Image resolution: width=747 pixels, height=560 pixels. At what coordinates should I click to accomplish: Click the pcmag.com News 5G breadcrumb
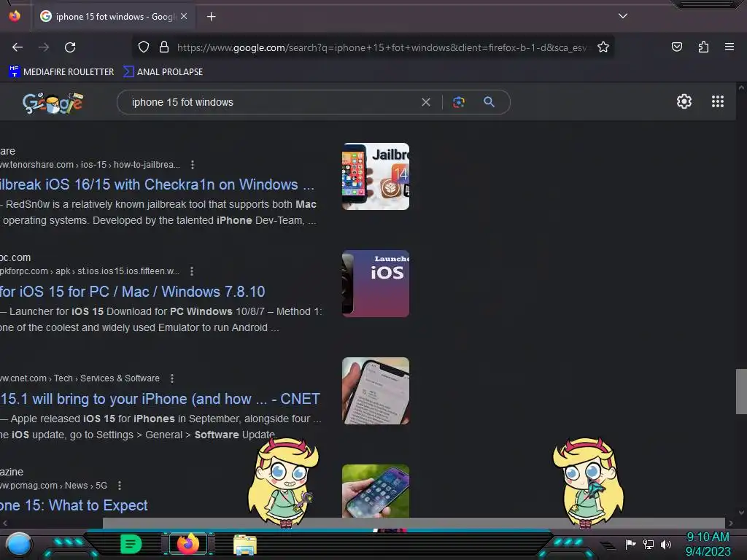click(53, 486)
